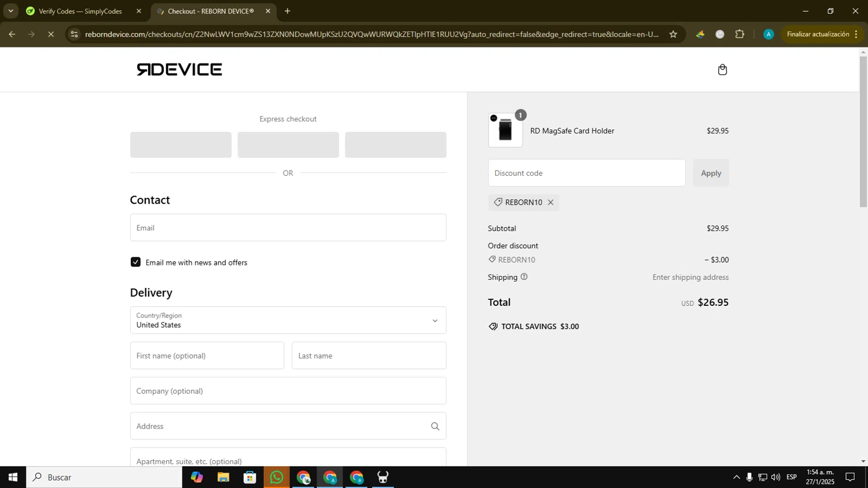Open File Explorer from taskbar
868x488 pixels.
click(x=223, y=477)
